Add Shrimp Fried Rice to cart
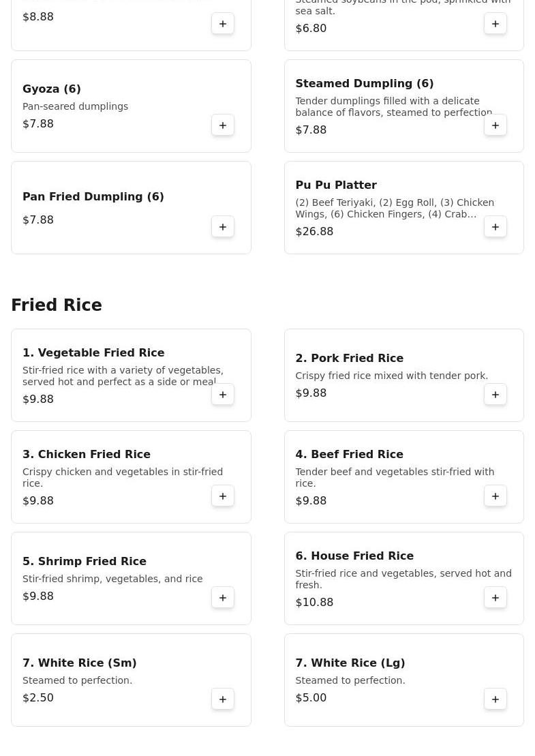535x756 pixels. (223, 598)
